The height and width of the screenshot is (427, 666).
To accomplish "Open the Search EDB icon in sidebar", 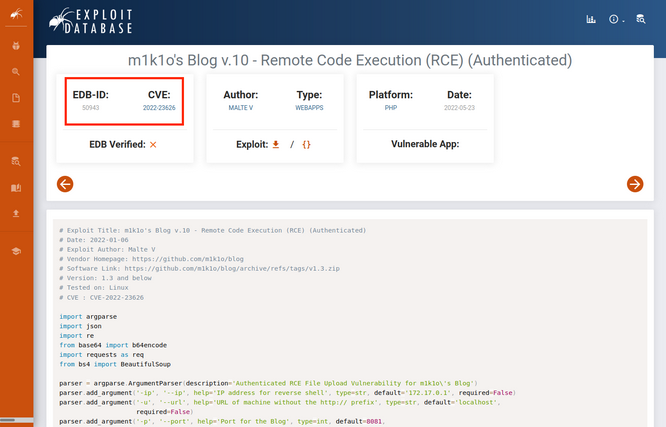I will coord(16,161).
